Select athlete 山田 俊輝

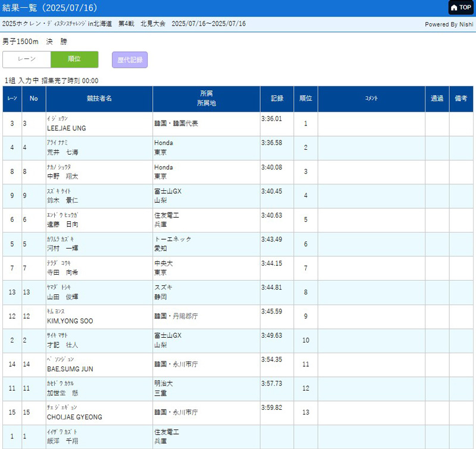pos(62,297)
